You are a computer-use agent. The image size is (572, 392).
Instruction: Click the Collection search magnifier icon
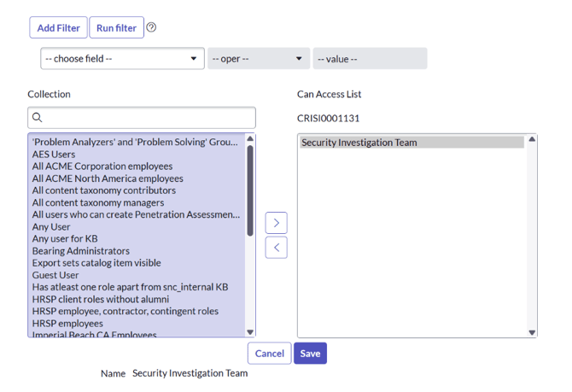[38, 118]
